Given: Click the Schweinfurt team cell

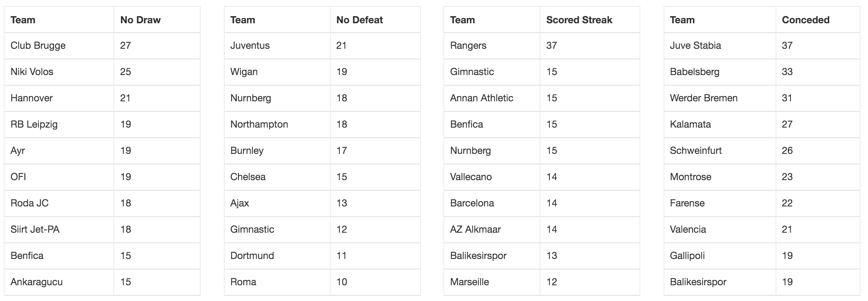Looking at the screenshot, I should 720,151.
